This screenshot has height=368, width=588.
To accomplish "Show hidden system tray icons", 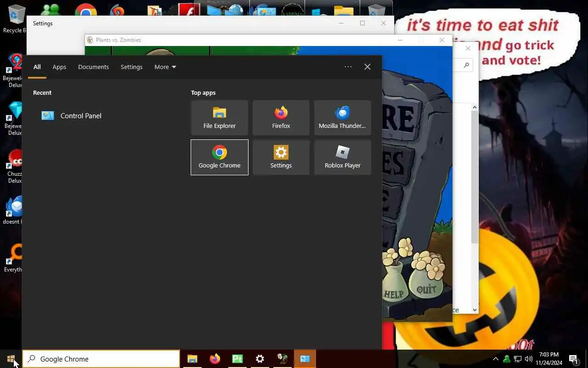I will tap(496, 359).
